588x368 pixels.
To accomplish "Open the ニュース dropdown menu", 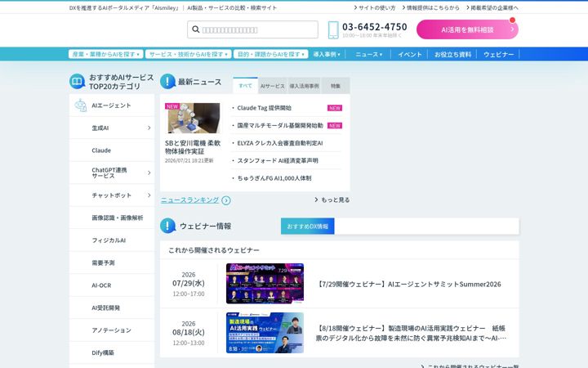I will (368, 54).
